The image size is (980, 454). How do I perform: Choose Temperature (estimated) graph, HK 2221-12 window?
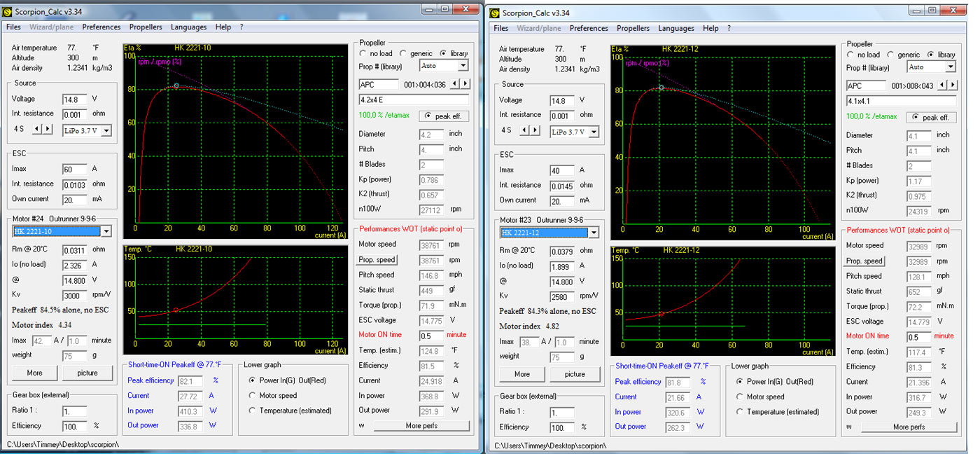[x=741, y=412]
